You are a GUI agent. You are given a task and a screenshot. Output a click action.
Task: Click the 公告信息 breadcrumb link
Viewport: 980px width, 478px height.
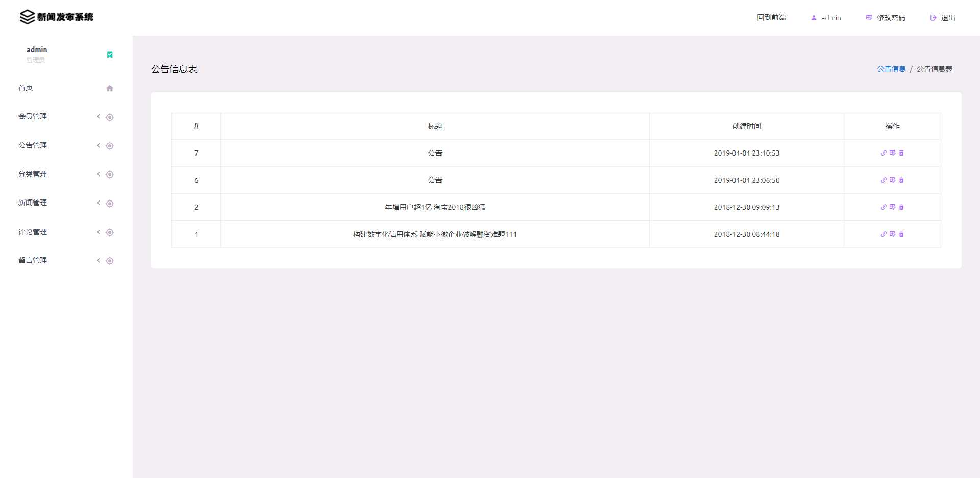(x=891, y=68)
